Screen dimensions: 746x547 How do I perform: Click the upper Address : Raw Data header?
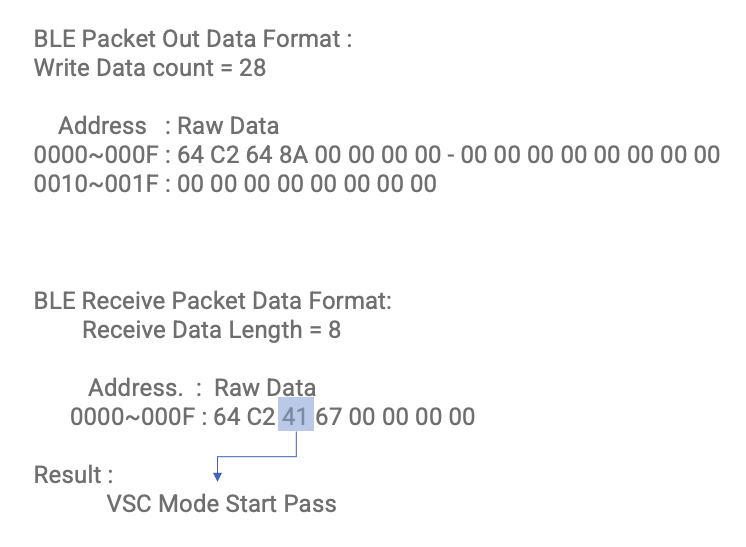point(168,126)
